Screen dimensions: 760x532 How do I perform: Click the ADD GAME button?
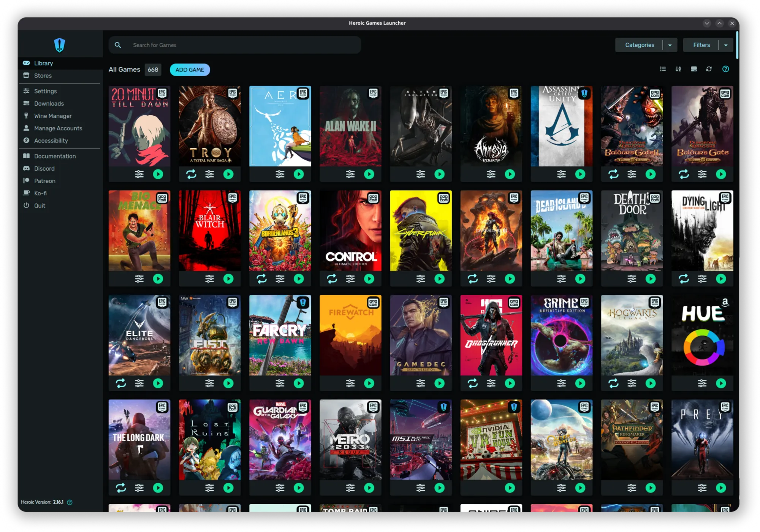click(x=190, y=70)
